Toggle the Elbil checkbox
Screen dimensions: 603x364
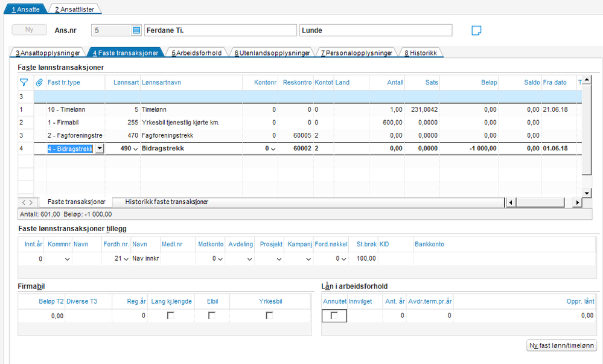tap(211, 316)
